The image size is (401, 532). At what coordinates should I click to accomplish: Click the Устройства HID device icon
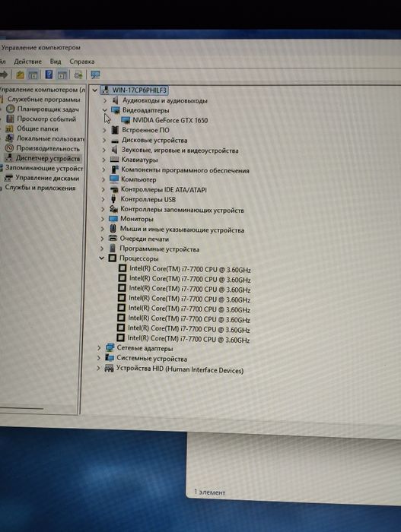pos(109,368)
